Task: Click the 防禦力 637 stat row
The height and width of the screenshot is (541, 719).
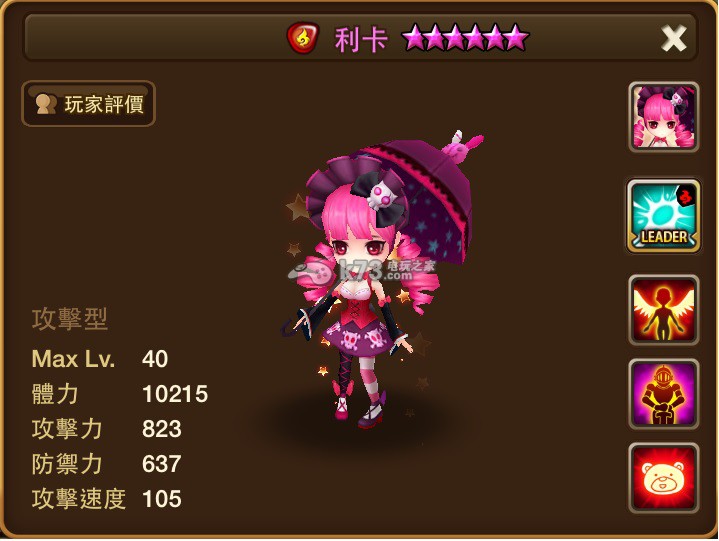Action: 107,464
